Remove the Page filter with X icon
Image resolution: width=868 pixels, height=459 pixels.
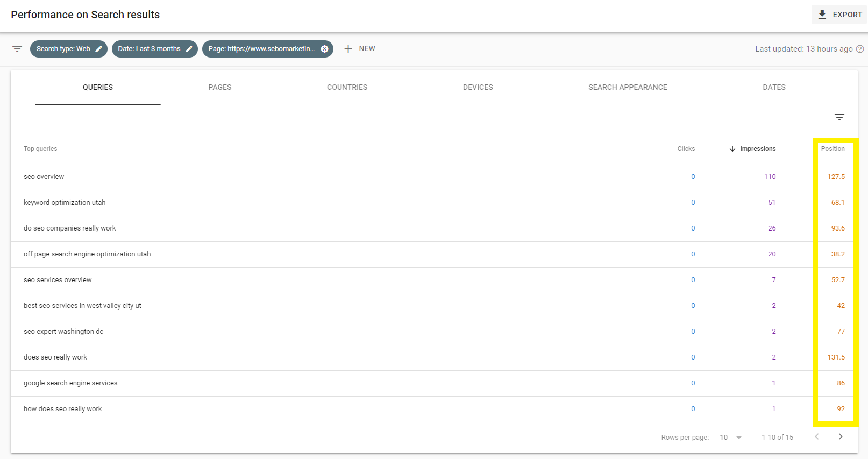pos(324,49)
